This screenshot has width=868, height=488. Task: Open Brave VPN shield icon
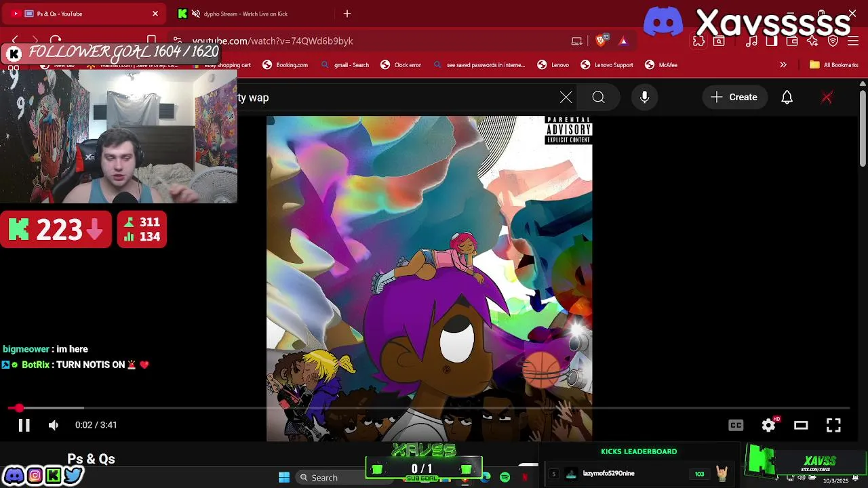[x=833, y=41]
